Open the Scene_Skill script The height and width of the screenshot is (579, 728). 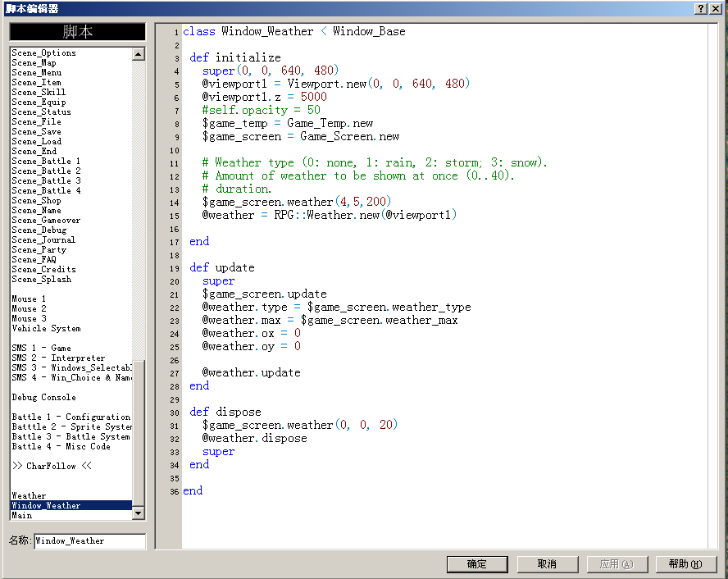tap(39, 92)
